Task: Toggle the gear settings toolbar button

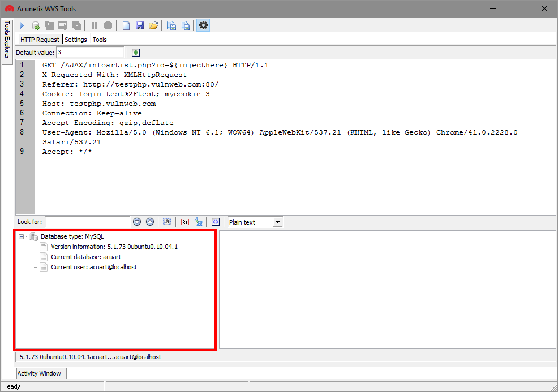Action: tap(203, 25)
